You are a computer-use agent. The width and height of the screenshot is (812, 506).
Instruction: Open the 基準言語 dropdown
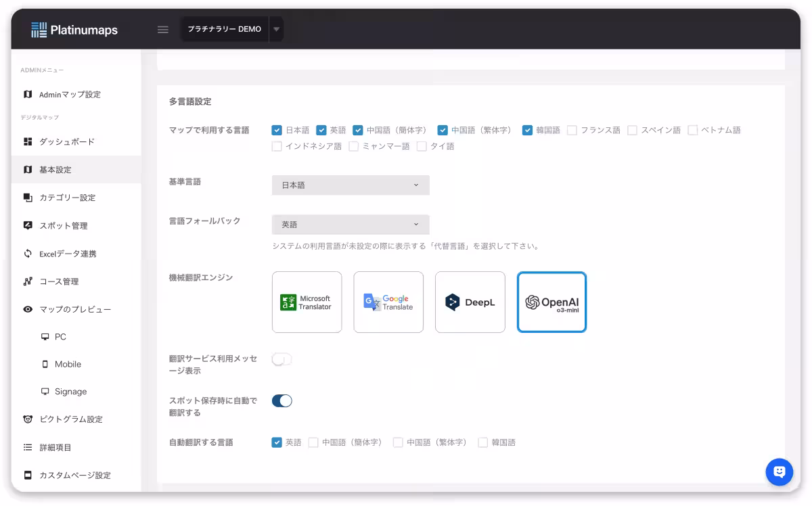point(351,185)
